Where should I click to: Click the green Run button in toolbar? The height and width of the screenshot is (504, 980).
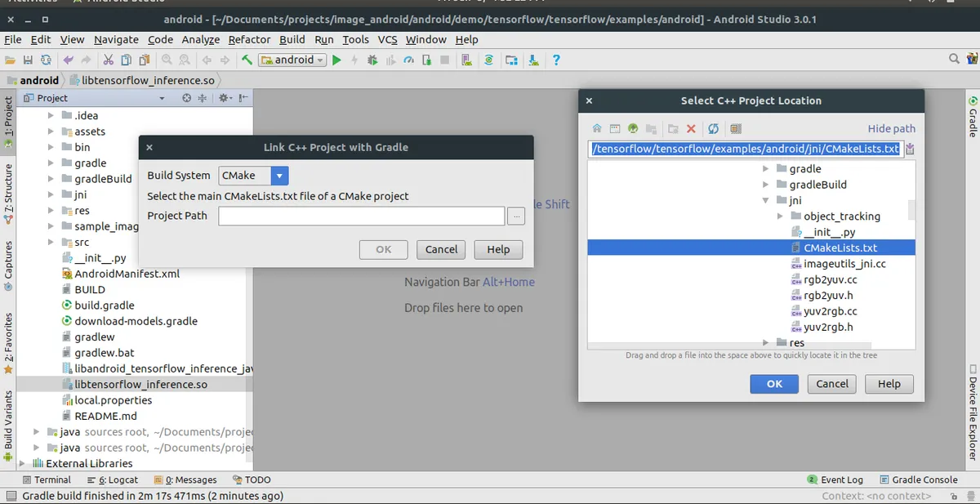pos(336,60)
